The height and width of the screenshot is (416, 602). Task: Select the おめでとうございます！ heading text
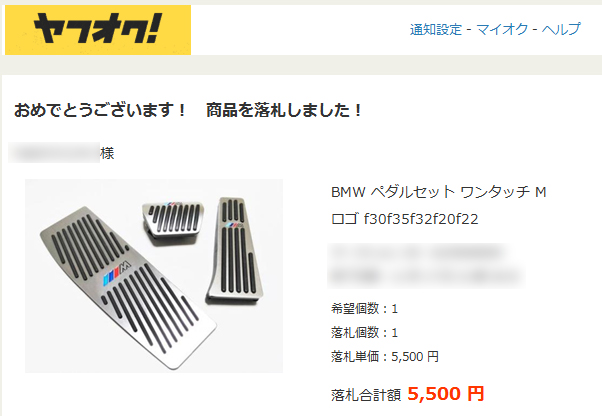click(x=100, y=110)
